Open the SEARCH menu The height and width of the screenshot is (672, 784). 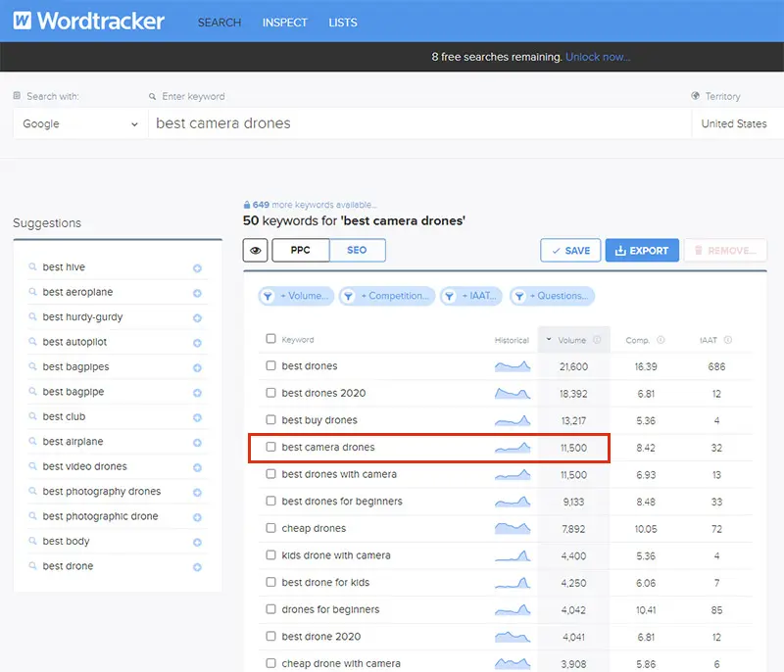(x=220, y=23)
